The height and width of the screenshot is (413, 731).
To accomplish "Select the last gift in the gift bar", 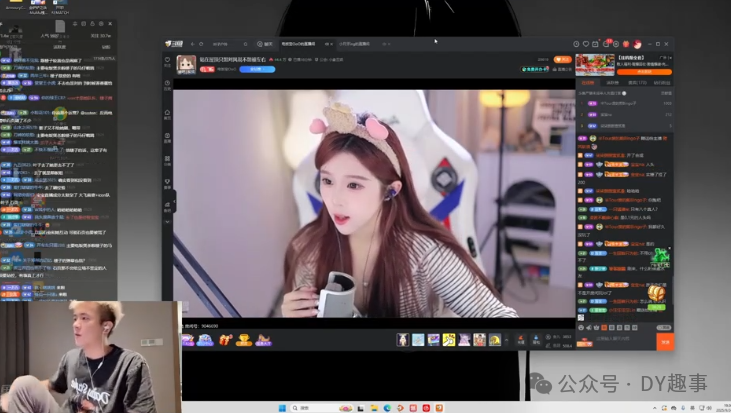I will [495, 340].
